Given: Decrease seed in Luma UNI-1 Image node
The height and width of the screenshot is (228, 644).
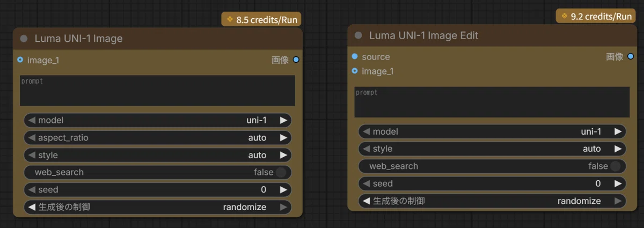Looking at the screenshot, I should pyautogui.click(x=32, y=189).
